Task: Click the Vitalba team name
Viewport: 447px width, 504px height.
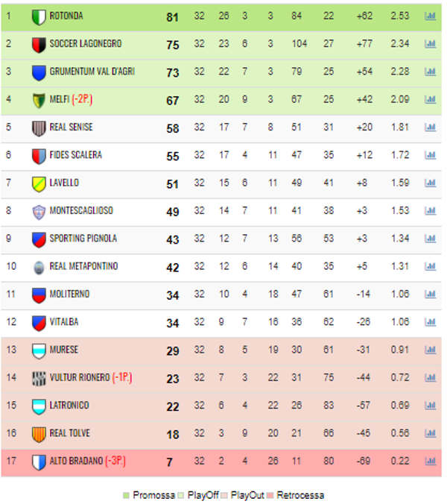Action: (64, 322)
